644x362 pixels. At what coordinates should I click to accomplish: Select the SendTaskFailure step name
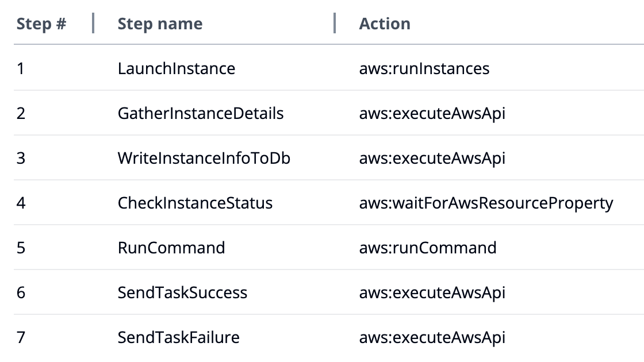pos(178,338)
